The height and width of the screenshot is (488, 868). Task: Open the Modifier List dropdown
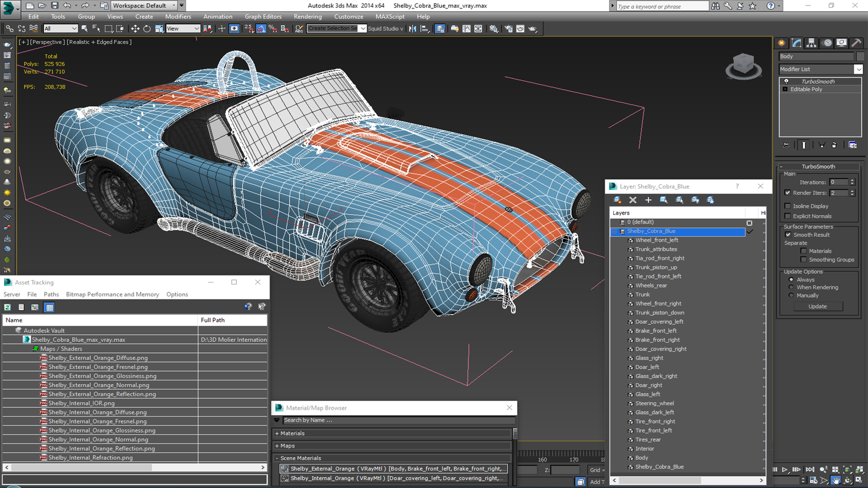(858, 69)
